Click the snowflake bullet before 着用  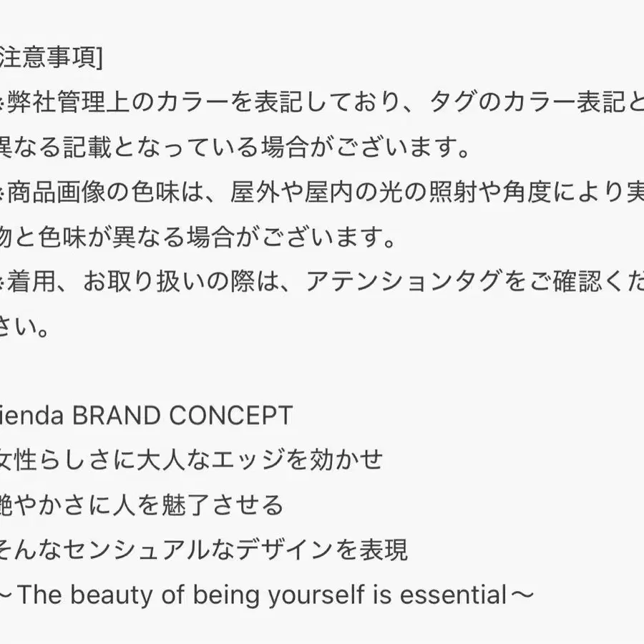click(x=3, y=283)
